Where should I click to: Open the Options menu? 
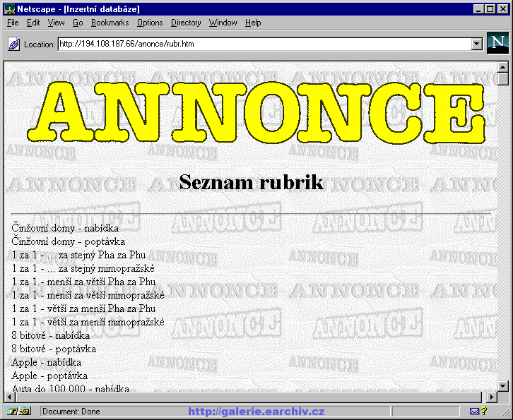coord(150,23)
